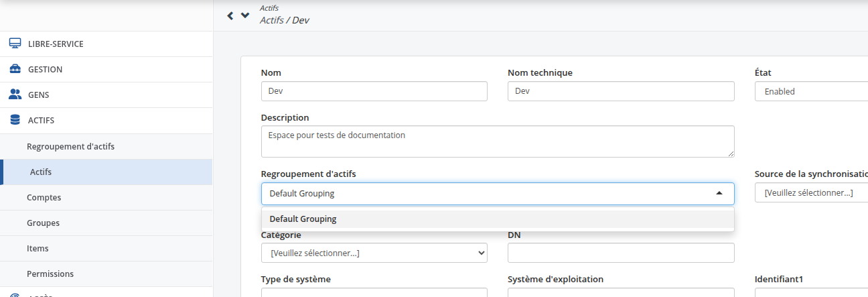Open the Comptes sidebar entry

(x=106, y=197)
